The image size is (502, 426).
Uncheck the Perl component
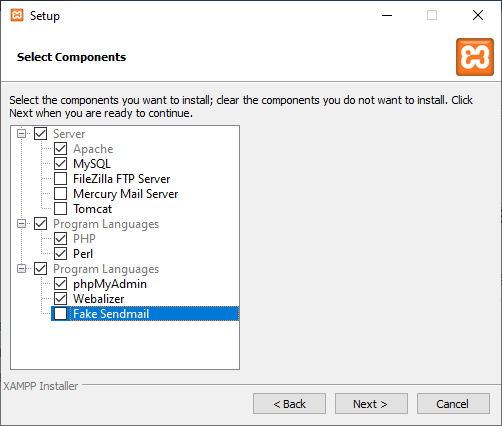[x=60, y=254]
